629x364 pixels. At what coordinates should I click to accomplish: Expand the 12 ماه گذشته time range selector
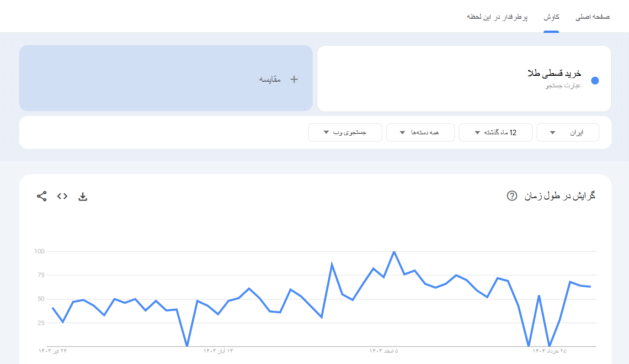tap(496, 132)
